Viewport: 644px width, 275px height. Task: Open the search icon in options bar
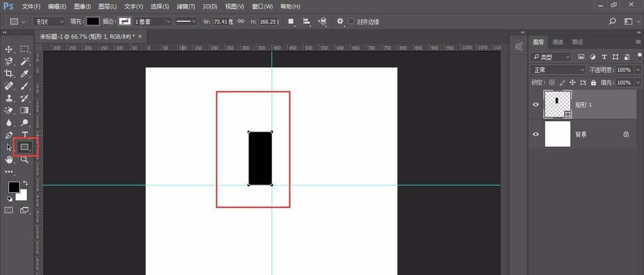pos(612,21)
